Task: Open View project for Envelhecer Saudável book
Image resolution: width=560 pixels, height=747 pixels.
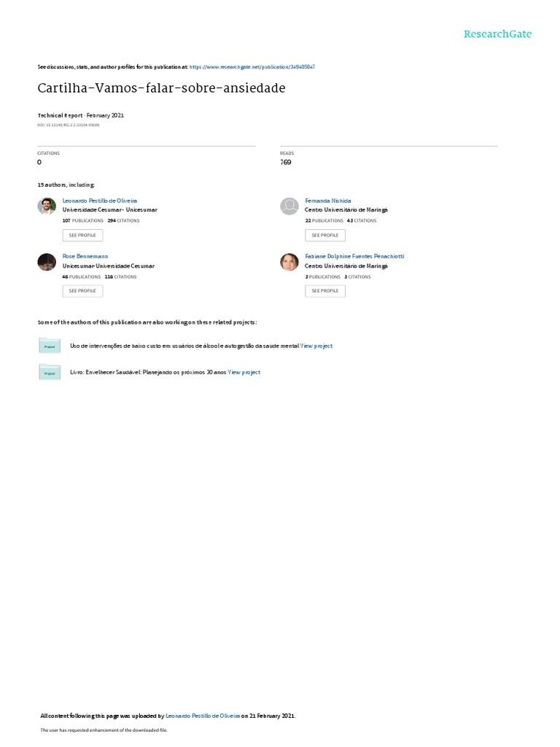Action: (244, 372)
